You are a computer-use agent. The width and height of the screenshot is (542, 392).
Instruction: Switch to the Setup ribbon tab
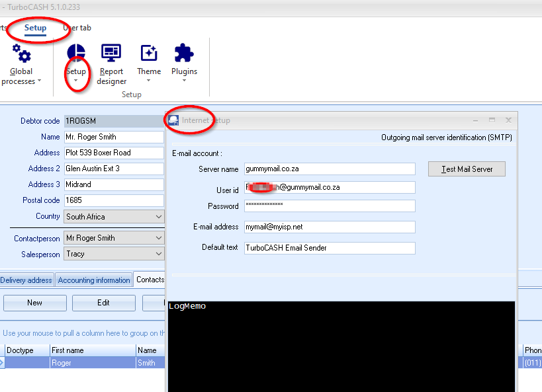(x=35, y=28)
